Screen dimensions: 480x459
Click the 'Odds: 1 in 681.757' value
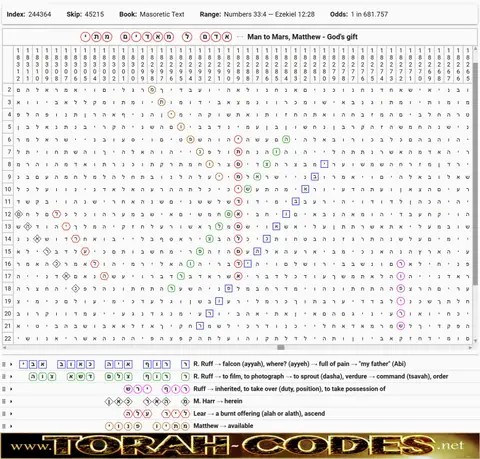(x=359, y=14)
